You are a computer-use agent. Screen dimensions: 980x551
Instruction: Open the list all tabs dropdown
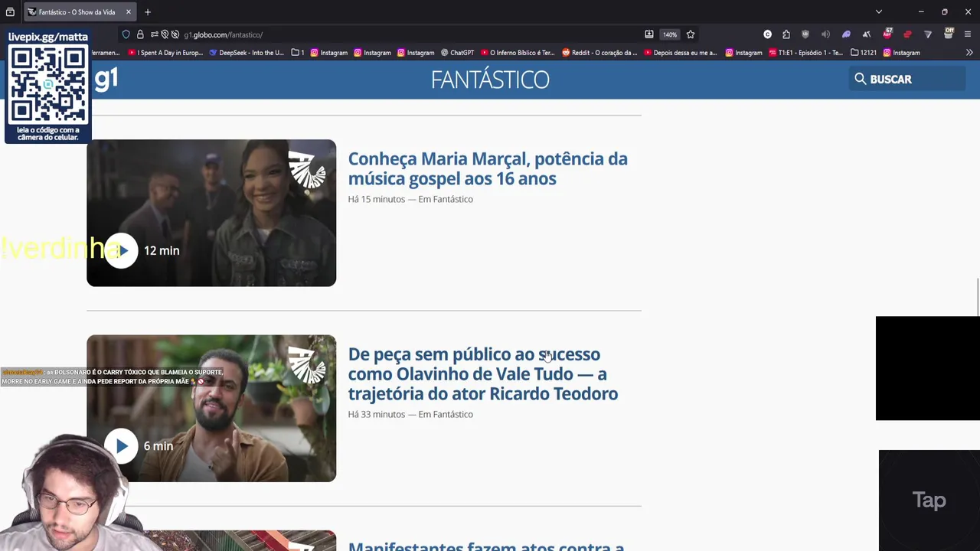(879, 12)
